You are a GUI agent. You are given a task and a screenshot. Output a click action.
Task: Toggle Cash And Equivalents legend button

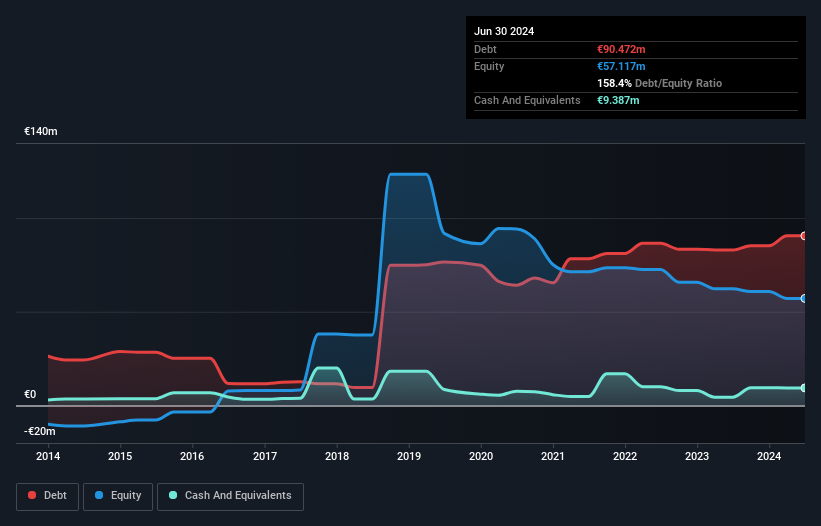(230, 496)
